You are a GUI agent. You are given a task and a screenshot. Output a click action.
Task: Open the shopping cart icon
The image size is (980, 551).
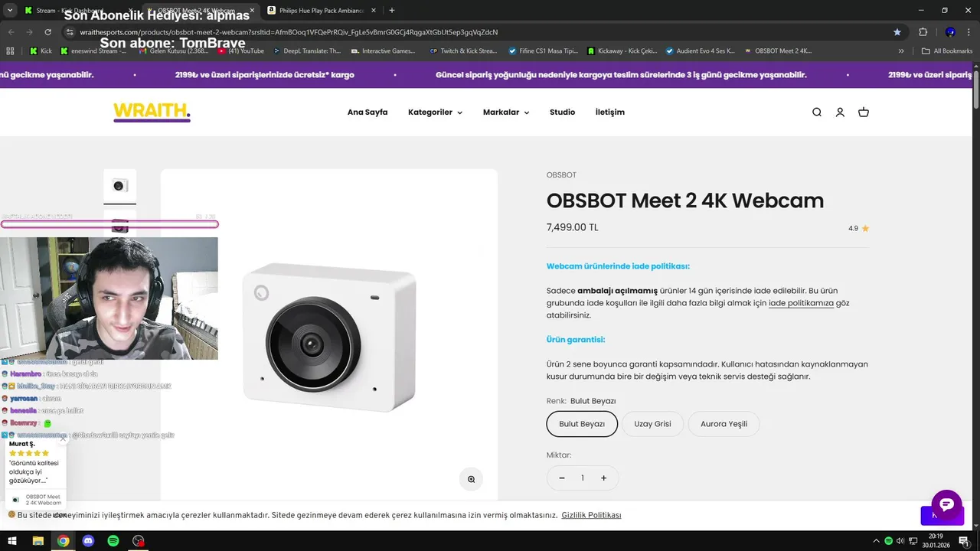(x=864, y=112)
